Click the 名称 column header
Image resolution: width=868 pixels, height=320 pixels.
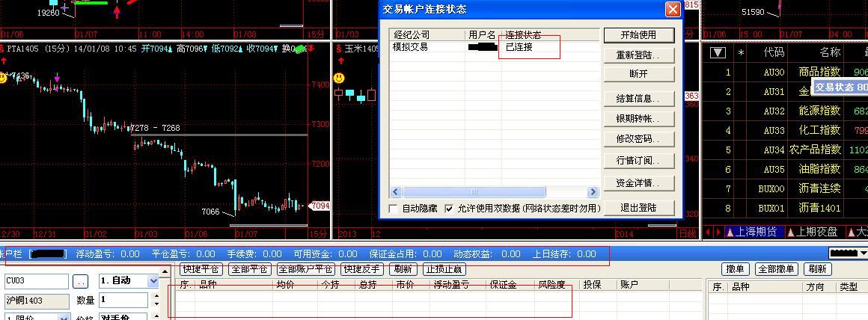(830, 52)
